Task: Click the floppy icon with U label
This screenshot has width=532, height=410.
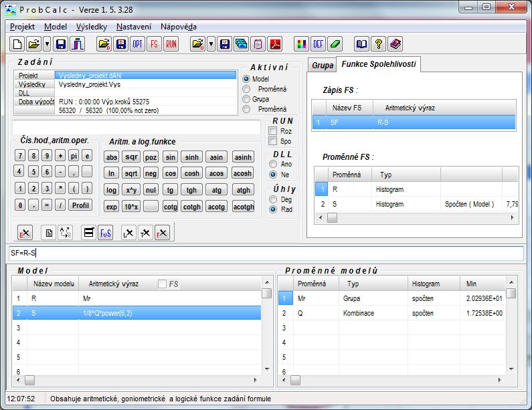Action: point(225,44)
